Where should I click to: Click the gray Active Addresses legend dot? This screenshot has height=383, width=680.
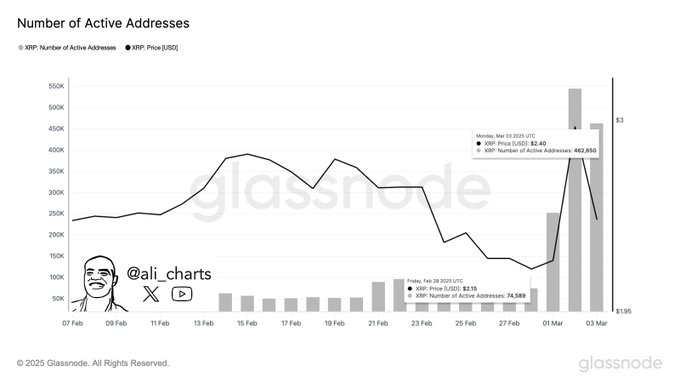tap(20, 48)
